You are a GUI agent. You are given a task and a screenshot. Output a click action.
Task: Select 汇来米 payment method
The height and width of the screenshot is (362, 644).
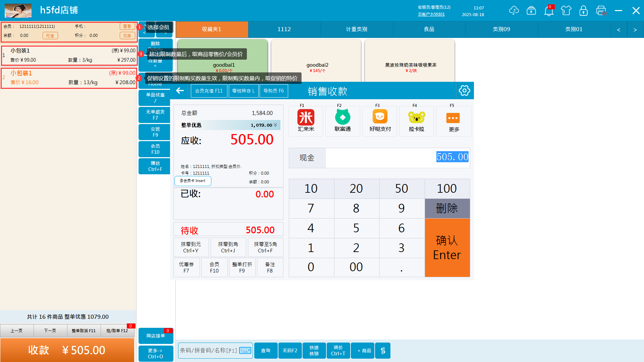coord(306,121)
